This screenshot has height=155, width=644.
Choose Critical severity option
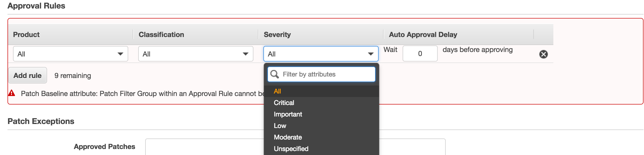click(x=284, y=103)
